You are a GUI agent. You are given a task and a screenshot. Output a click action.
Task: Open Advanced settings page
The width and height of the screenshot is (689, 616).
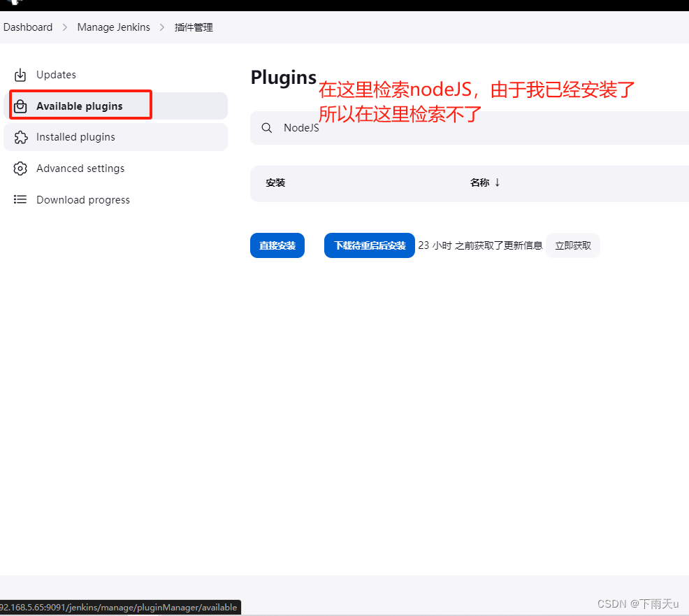pyautogui.click(x=115, y=169)
